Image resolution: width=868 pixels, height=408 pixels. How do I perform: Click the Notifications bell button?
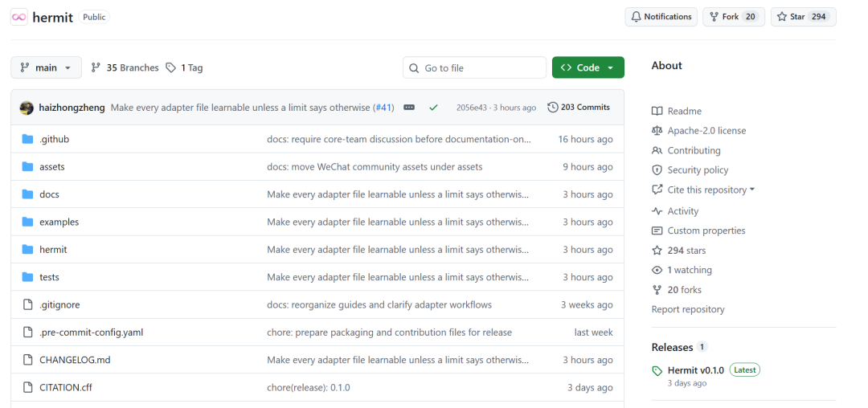point(661,17)
